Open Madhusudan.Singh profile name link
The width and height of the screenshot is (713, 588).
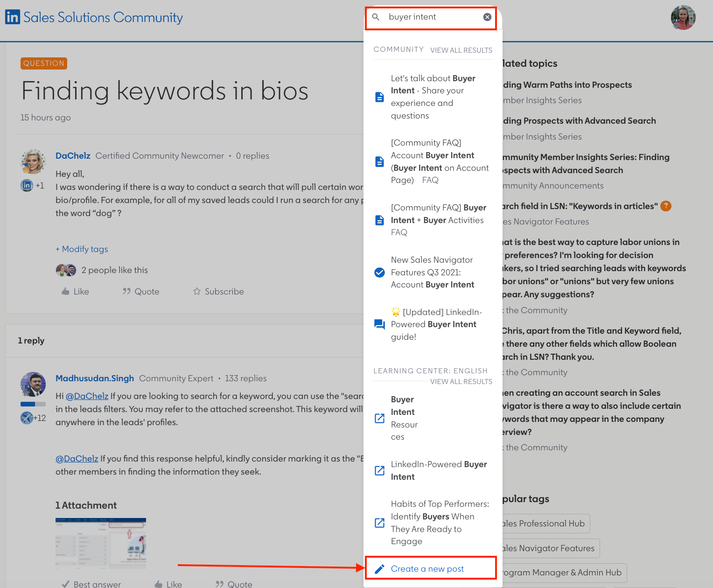pos(95,378)
